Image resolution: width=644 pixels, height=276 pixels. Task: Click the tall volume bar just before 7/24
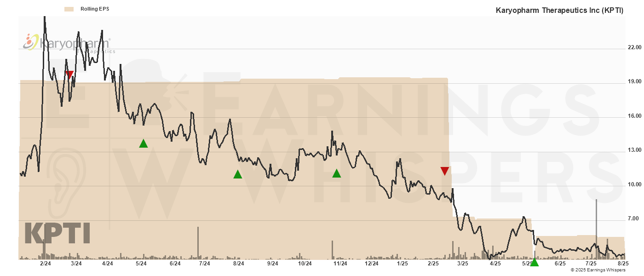[198, 243]
